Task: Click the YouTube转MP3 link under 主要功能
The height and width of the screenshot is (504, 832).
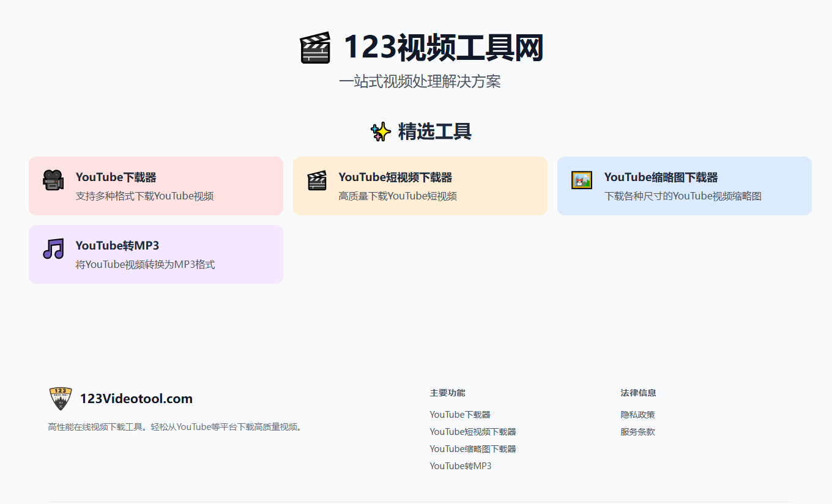Action: [459, 465]
